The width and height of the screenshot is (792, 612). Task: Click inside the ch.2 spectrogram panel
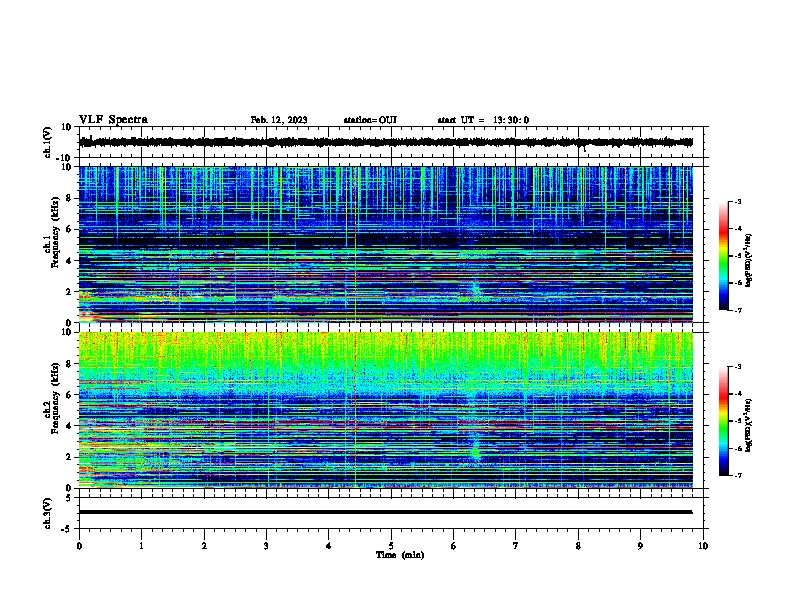[x=386, y=410]
